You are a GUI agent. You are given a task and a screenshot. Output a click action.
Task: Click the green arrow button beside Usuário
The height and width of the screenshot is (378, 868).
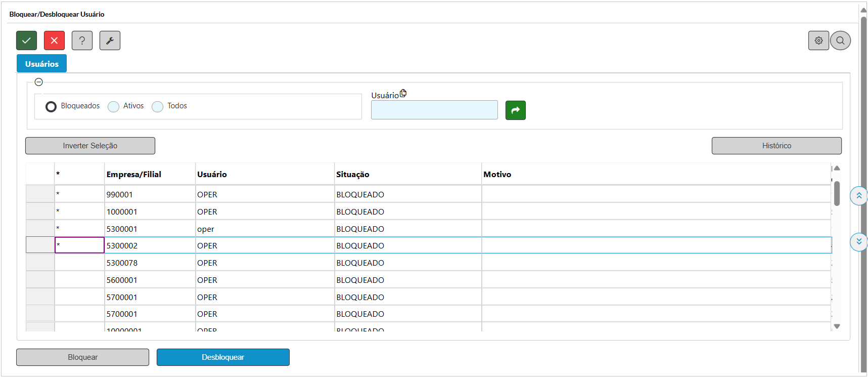pos(515,110)
